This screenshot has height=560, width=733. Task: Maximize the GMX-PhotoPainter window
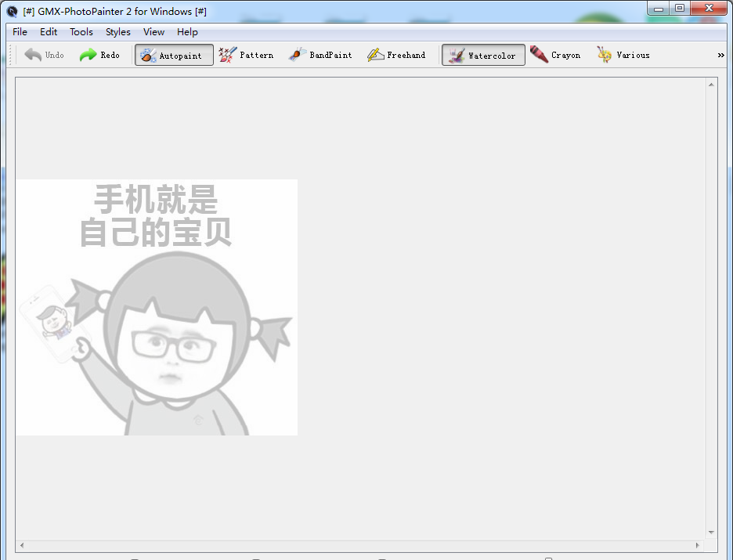point(680,8)
